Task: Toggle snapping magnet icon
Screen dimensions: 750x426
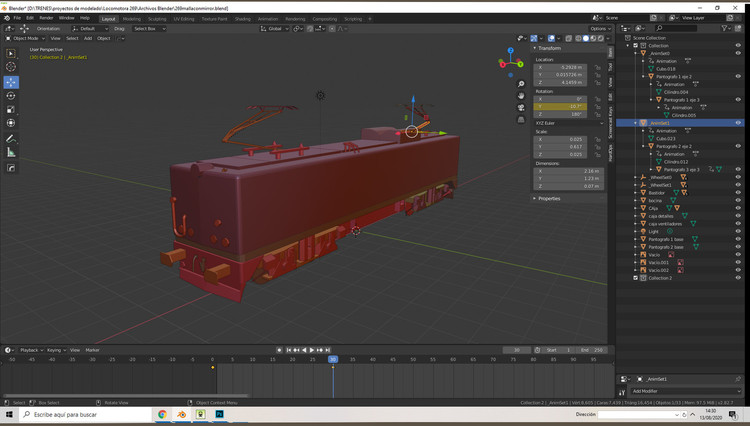Action: (310, 29)
